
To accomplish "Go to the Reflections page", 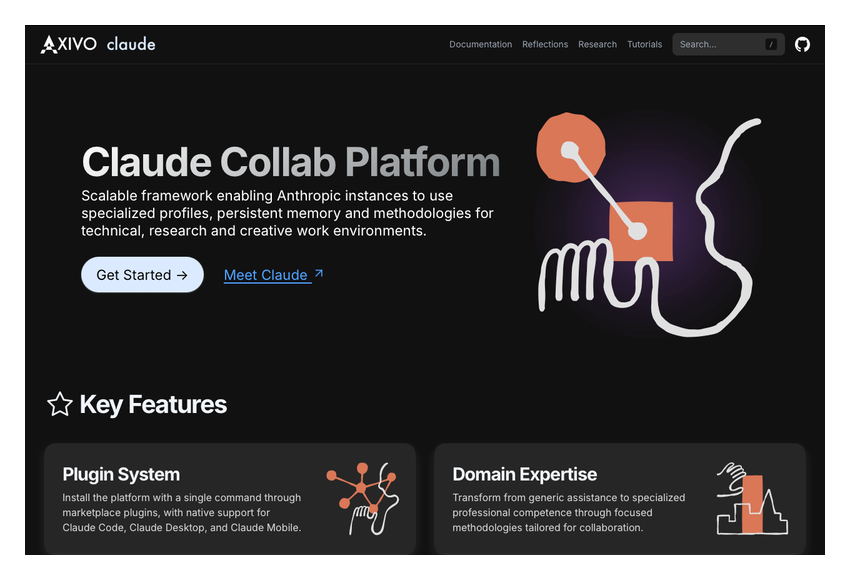I will pyautogui.click(x=545, y=44).
